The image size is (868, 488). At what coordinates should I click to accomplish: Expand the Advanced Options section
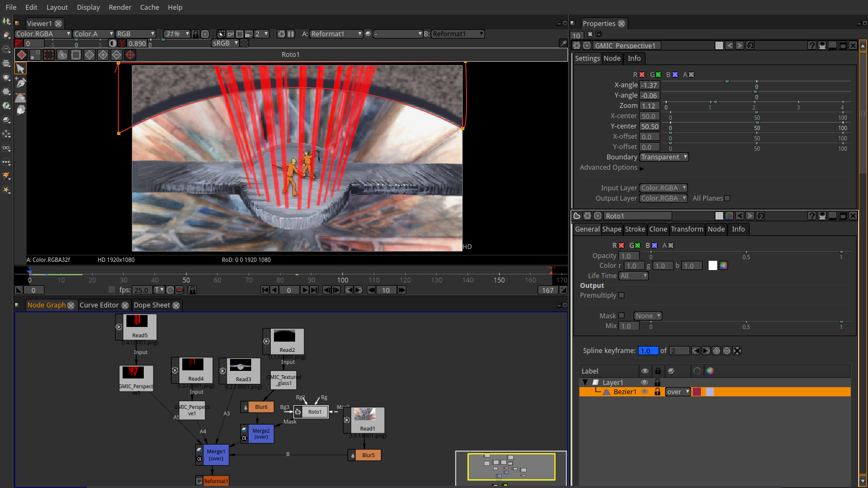coord(642,168)
